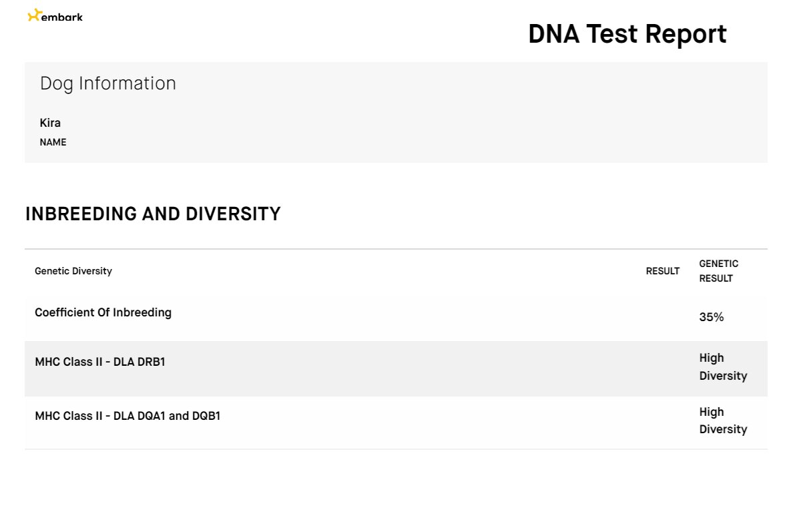Click the 35% inbreeding value
Screen dimensions: 791x532
[x=712, y=317]
